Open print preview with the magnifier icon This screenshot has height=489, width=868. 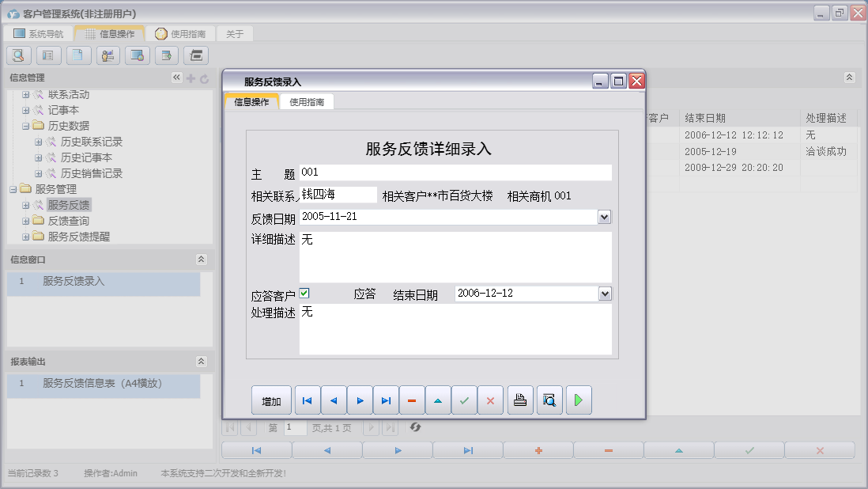549,401
